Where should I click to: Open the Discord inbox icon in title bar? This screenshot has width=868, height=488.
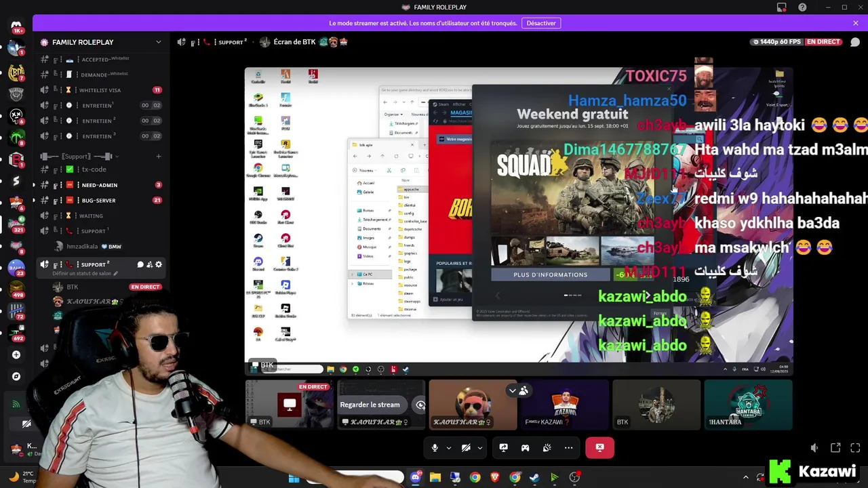pos(782,7)
